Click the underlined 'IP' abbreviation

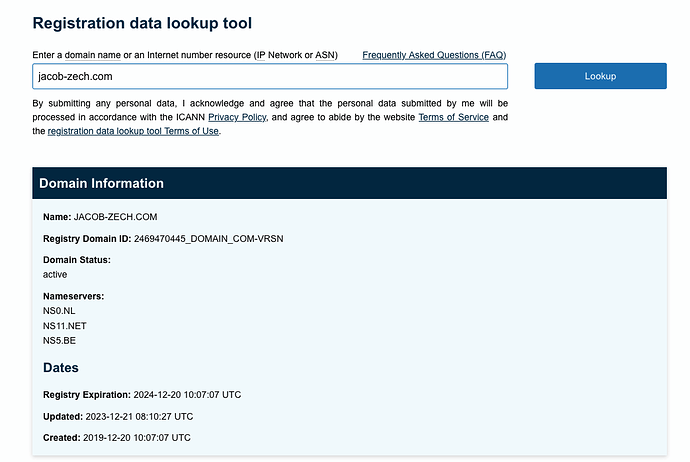[261, 55]
